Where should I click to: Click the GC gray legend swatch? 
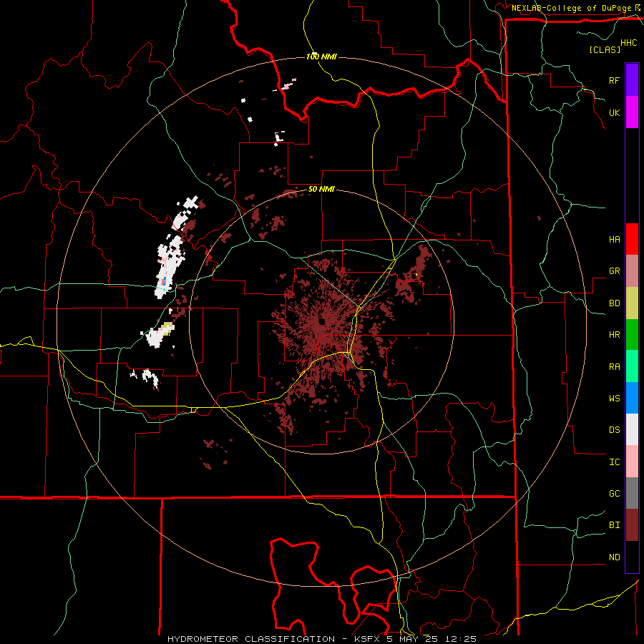632,493
